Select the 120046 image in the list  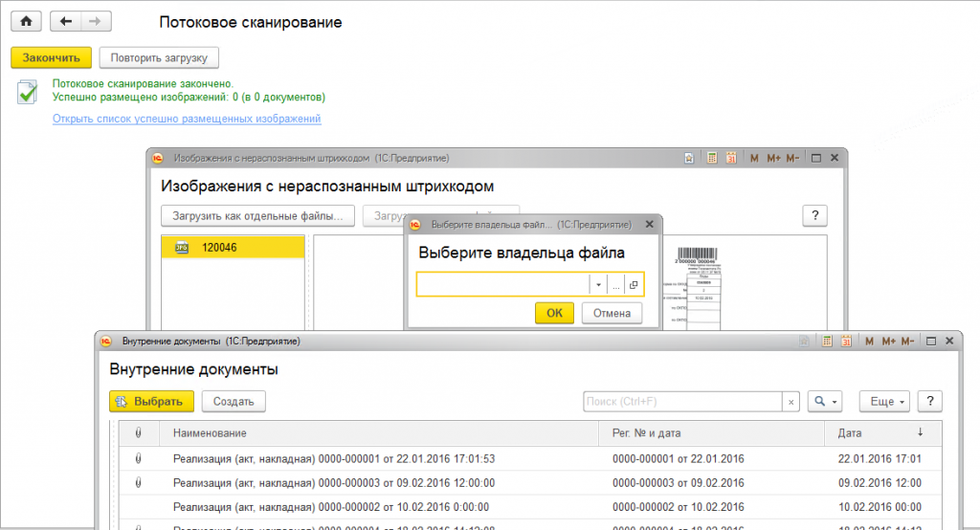point(233,248)
